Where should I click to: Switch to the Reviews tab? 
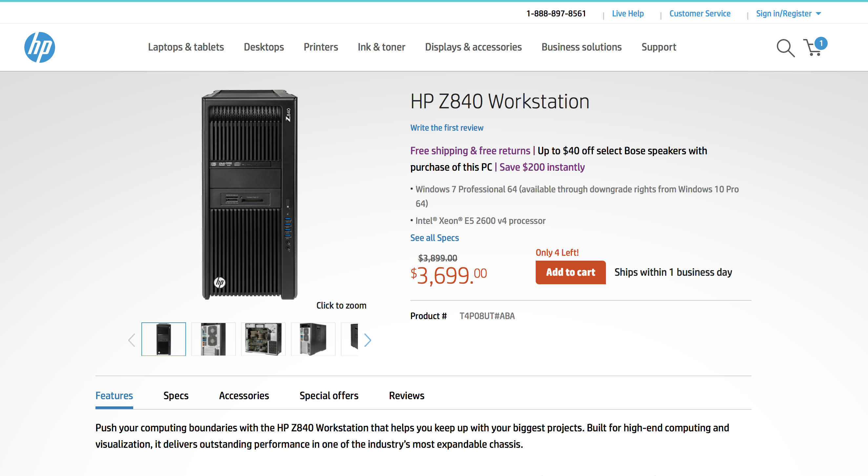click(x=406, y=396)
